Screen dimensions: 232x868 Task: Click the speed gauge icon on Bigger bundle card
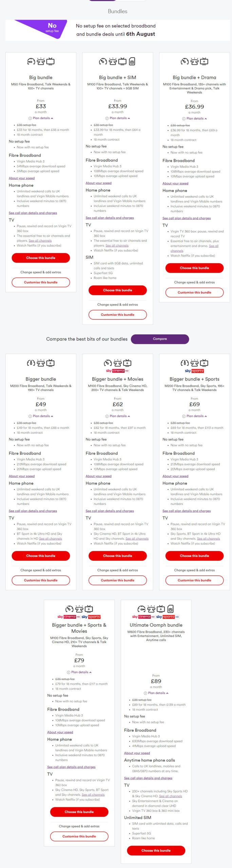[31, 363]
